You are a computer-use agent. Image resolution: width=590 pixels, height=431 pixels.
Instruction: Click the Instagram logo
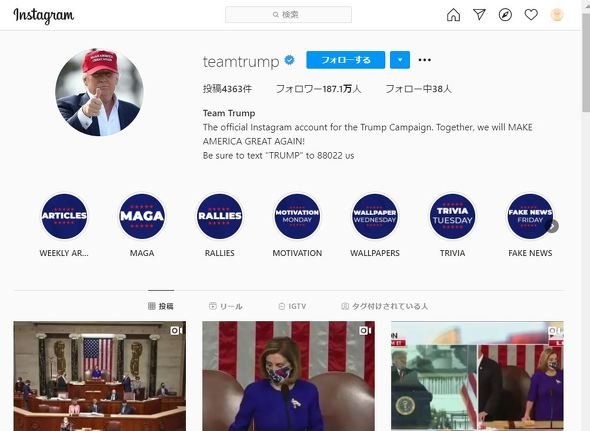coord(44,15)
